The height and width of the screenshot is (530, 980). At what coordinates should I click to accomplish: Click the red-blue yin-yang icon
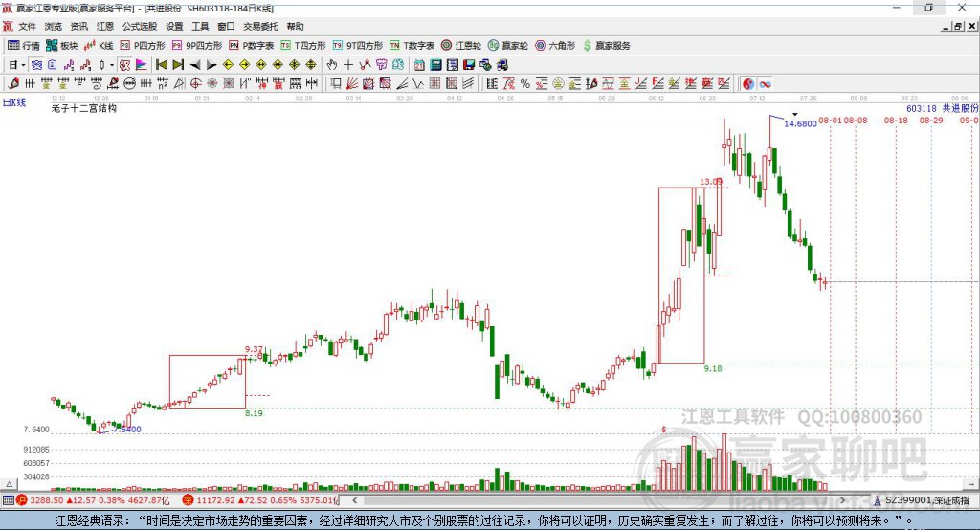click(748, 84)
